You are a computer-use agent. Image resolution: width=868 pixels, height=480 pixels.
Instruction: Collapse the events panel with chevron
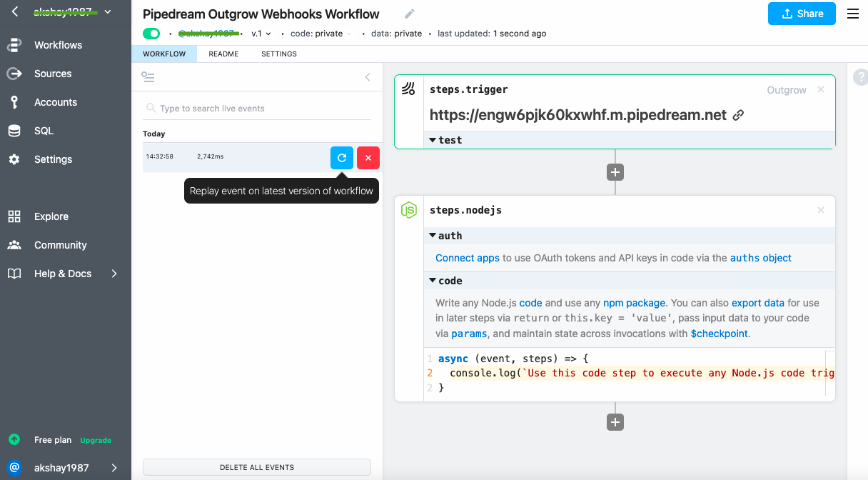[368, 77]
